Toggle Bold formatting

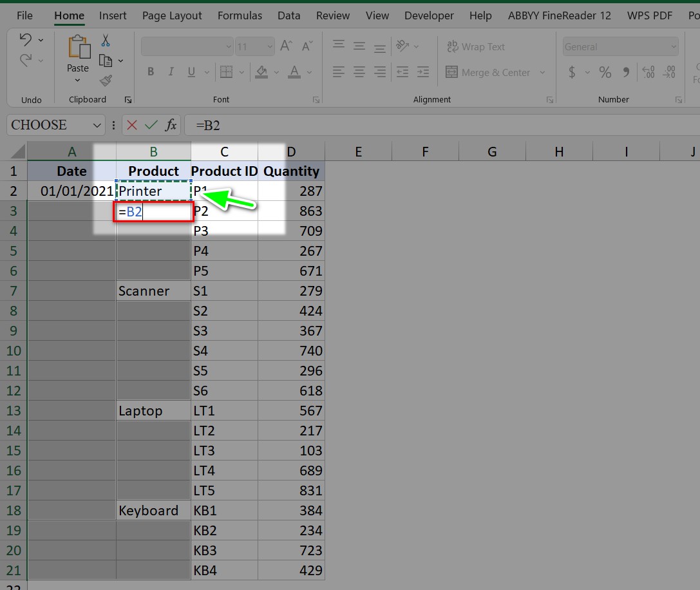coord(151,72)
